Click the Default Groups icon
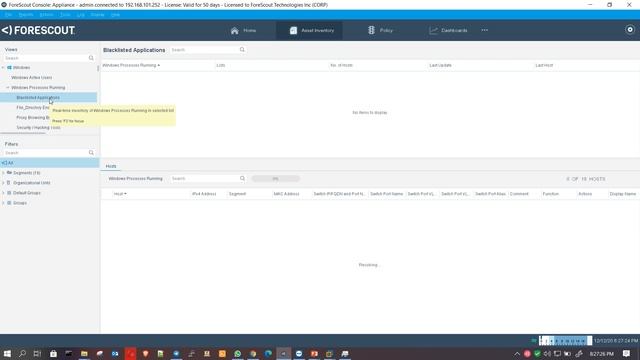Screen dimensions: 640x360 pos(9,193)
